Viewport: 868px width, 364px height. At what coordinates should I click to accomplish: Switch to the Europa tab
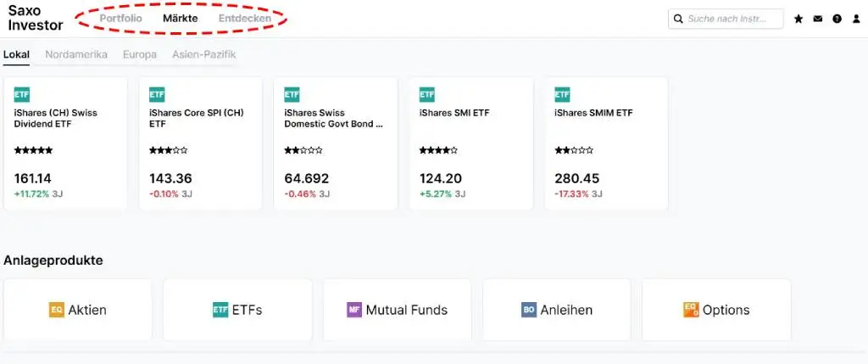[x=140, y=55]
